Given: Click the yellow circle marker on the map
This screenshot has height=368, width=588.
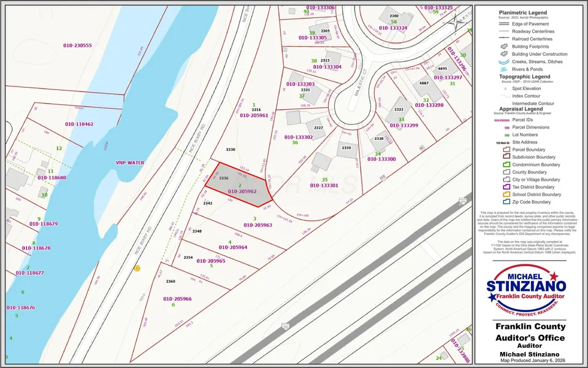Looking at the screenshot, I should 137,268.
